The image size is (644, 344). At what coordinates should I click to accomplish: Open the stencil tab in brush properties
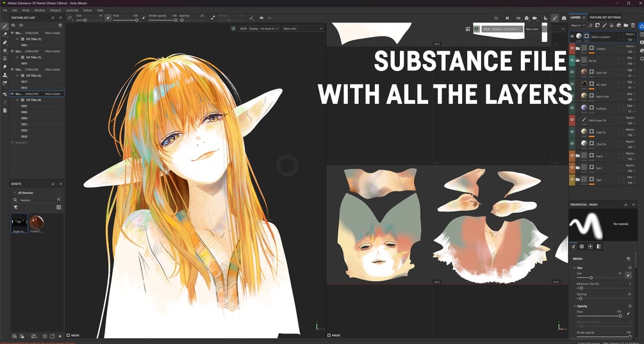(591, 246)
